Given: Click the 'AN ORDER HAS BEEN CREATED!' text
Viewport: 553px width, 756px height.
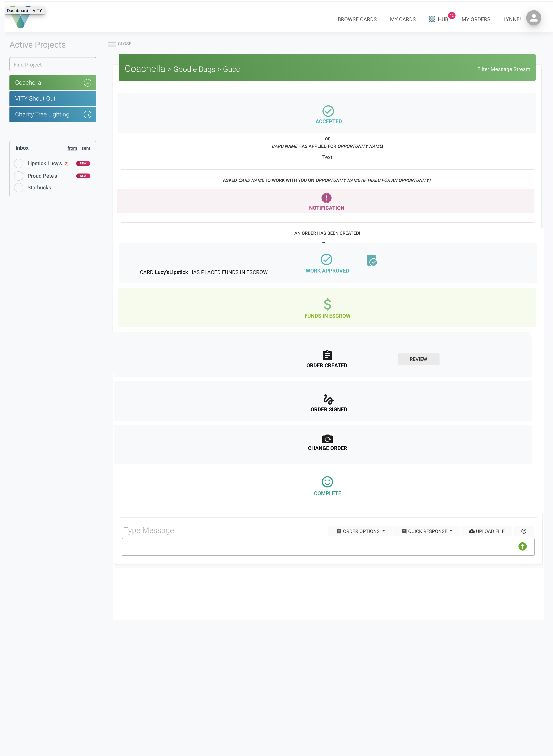Looking at the screenshot, I should tap(327, 233).
